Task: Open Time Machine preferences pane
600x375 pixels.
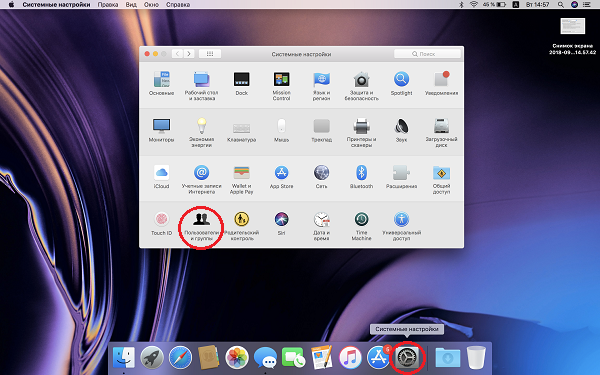Action: (362, 226)
